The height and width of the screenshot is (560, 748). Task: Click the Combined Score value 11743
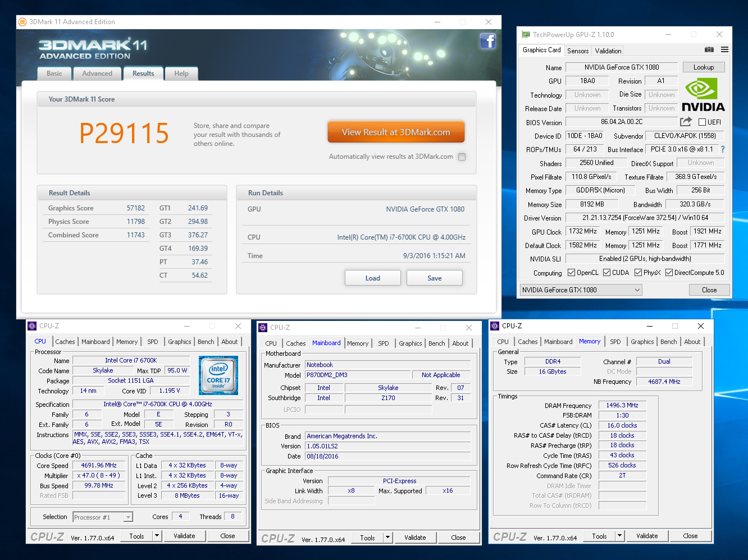(x=135, y=235)
